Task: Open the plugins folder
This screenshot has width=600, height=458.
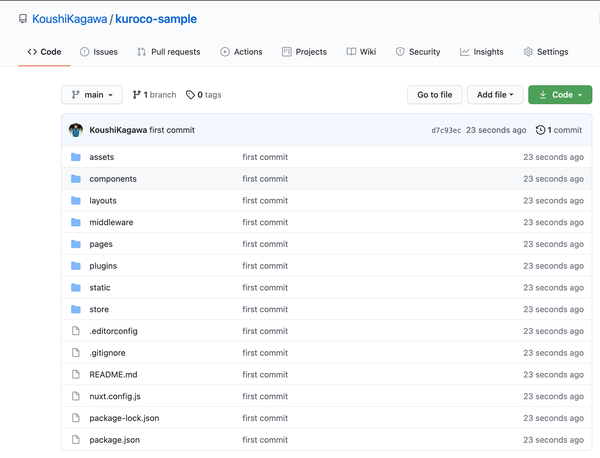Action: point(103,266)
